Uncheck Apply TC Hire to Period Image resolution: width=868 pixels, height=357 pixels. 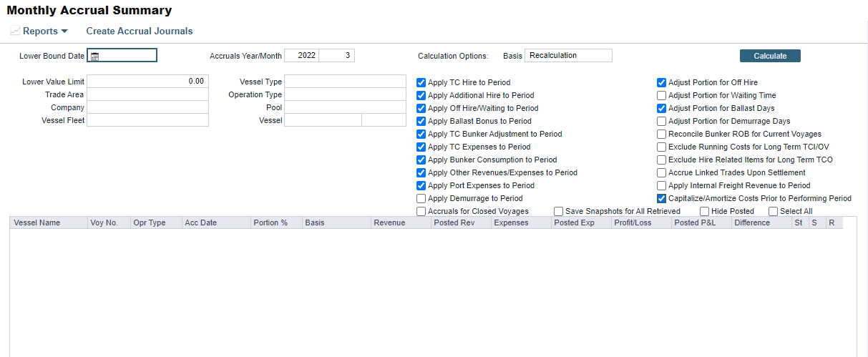(x=421, y=83)
